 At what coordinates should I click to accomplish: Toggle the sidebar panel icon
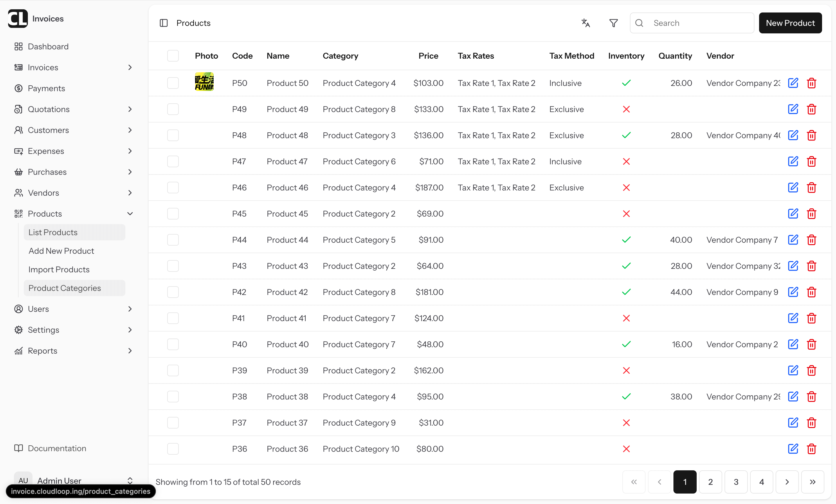click(x=163, y=23)
